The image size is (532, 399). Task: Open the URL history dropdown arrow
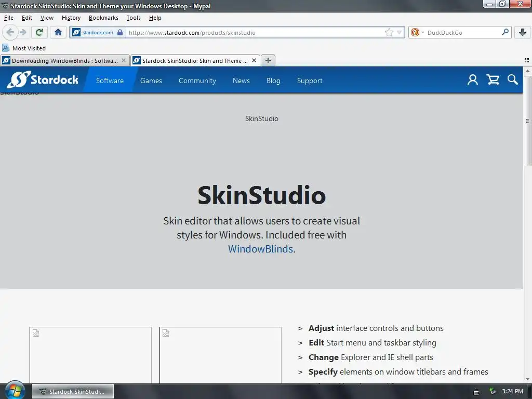point(400,33)
